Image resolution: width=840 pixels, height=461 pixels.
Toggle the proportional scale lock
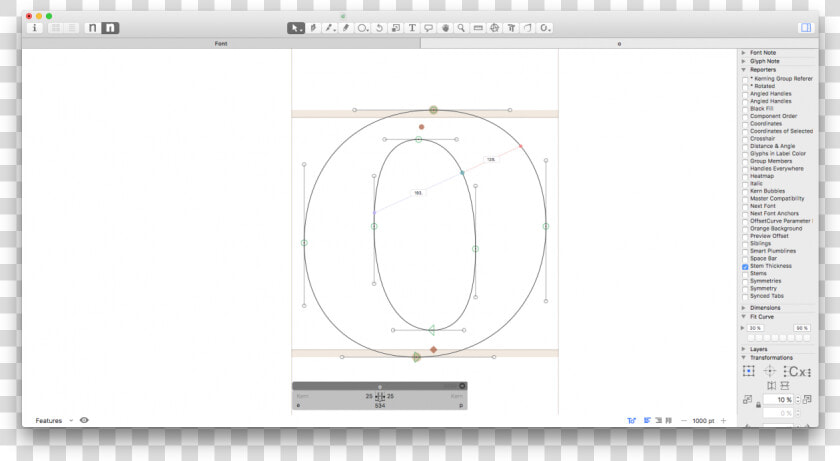click(758, 405)
